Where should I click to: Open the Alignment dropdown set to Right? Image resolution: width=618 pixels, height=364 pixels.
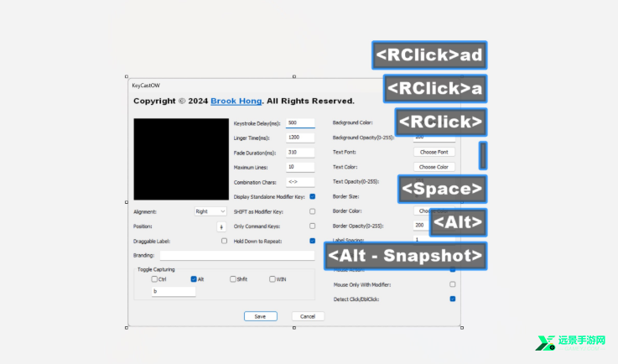(210, 212)
